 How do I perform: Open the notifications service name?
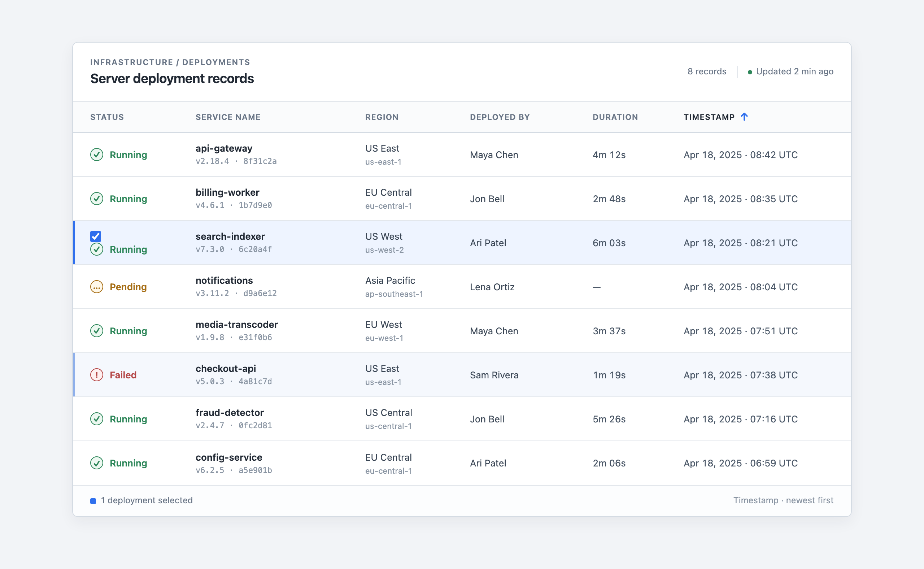click(224, 281)
